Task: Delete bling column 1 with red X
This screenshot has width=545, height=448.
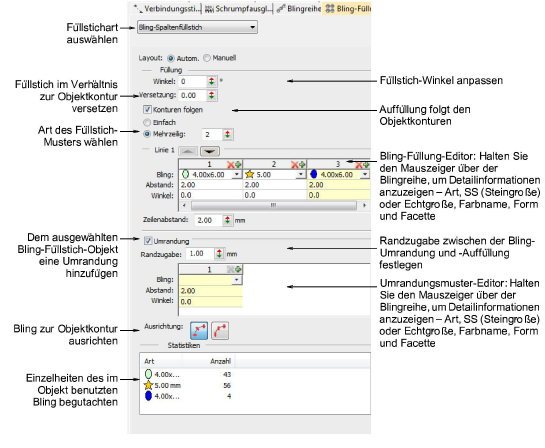Action: (x=230, y=164)
